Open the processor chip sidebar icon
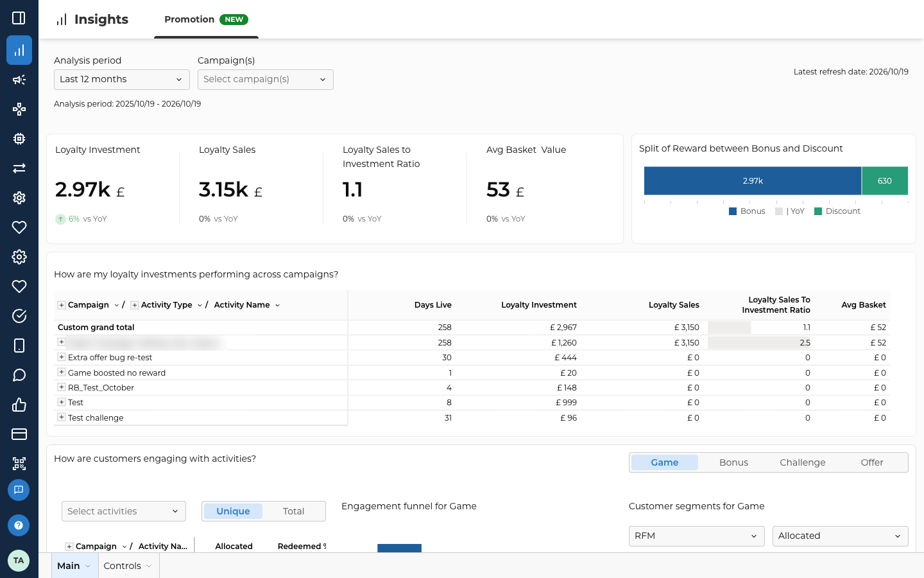The image size is (924, 578). [19, 139]
